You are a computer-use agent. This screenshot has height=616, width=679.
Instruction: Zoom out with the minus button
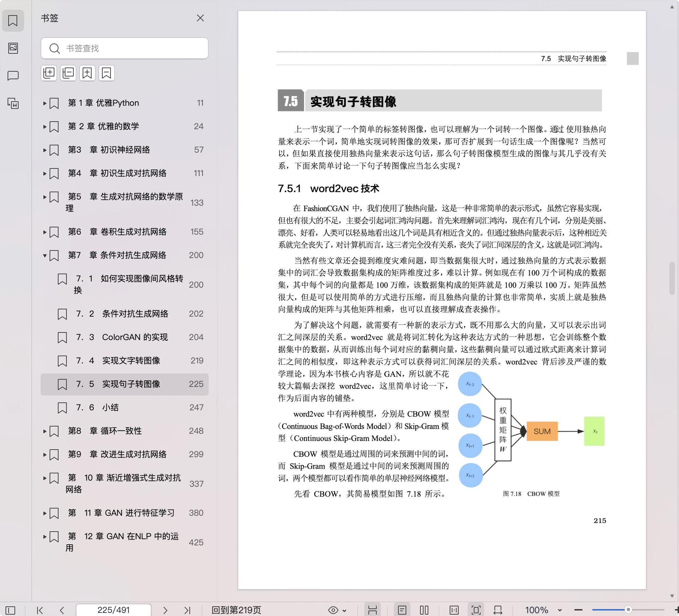[578, 610]
